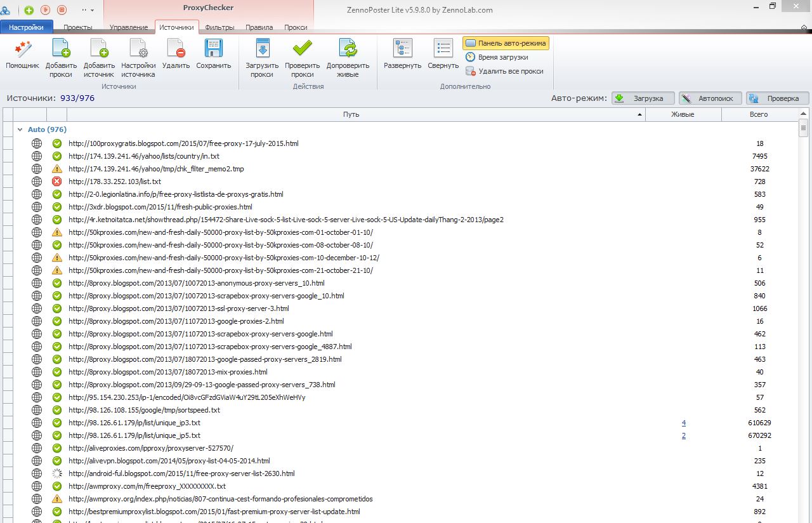This screenshot has height=523, width=812.
Task: Switch to Фильтры tab
Action: click(219, 27)
